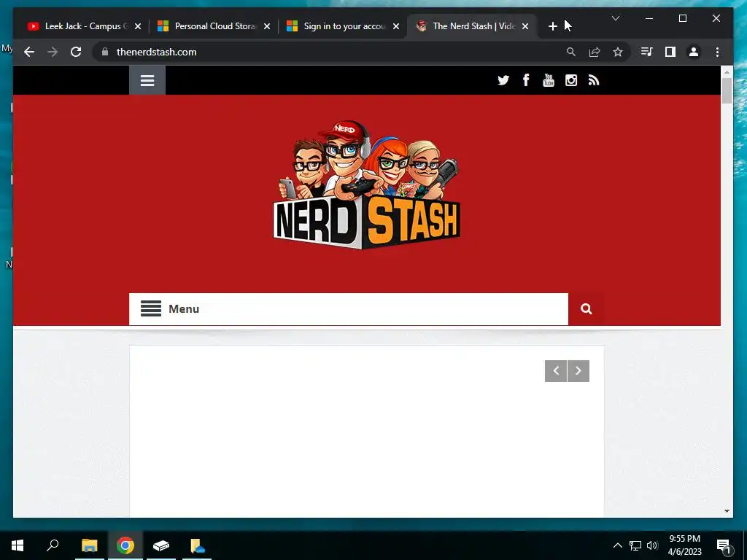The width and height of the screenshot is (747, 560).
Task: Expand the site Menu bar
Action: click(348, 309)
